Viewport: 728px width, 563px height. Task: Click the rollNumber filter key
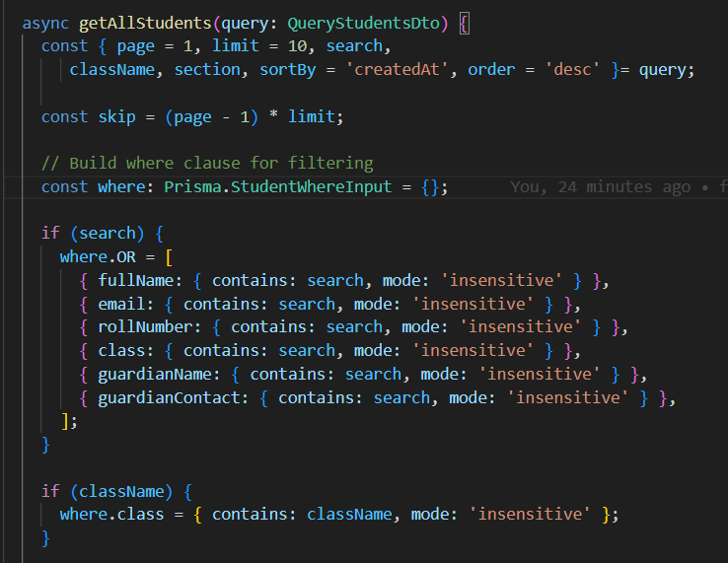pos(145,327)
